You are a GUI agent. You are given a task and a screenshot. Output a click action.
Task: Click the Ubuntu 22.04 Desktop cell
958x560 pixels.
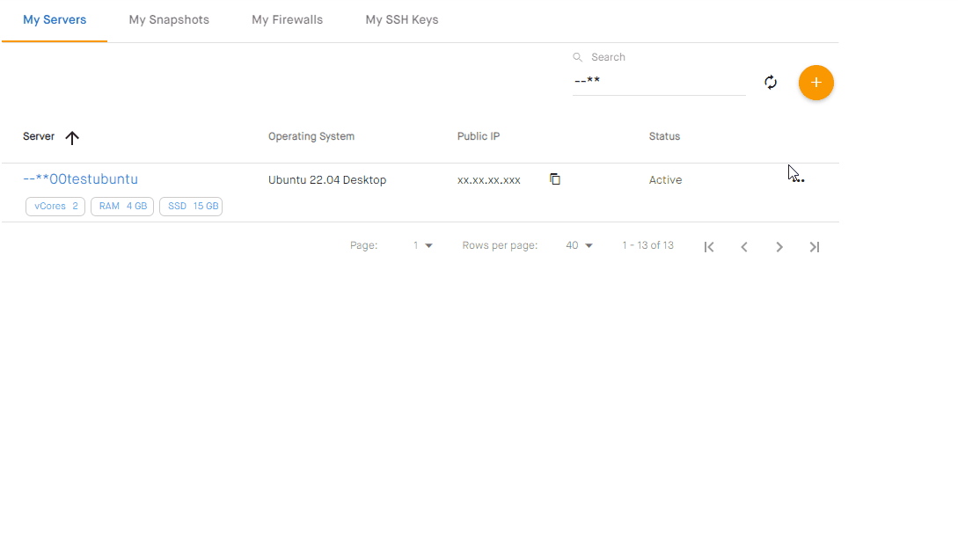(327, 180)
